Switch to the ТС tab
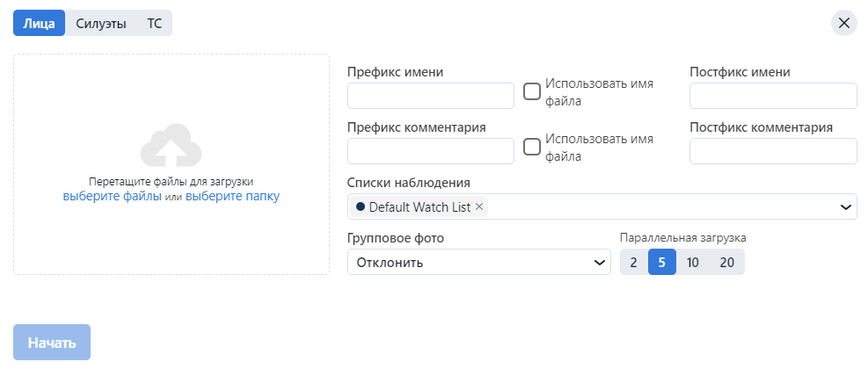 click(154, 24)
